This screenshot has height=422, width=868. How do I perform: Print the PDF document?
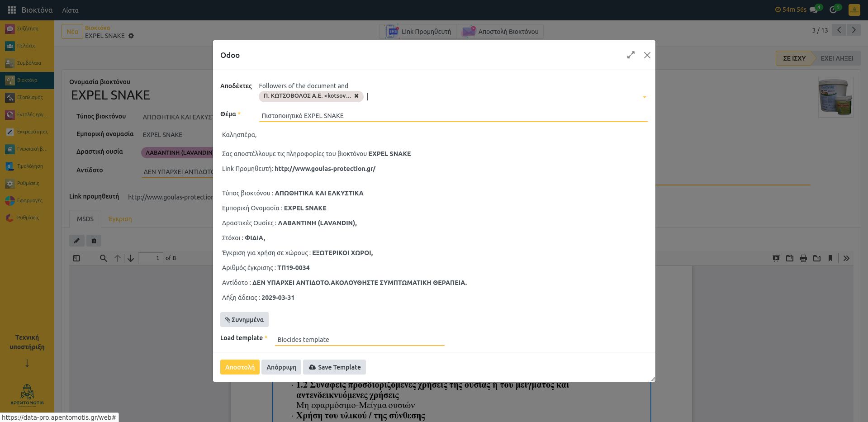(x=803, y=258)
